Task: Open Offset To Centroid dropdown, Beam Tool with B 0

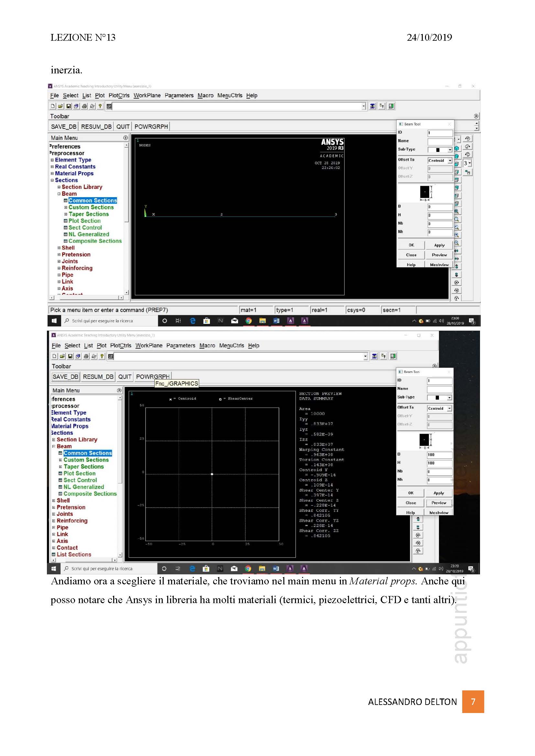Action: tap(440, 161)
